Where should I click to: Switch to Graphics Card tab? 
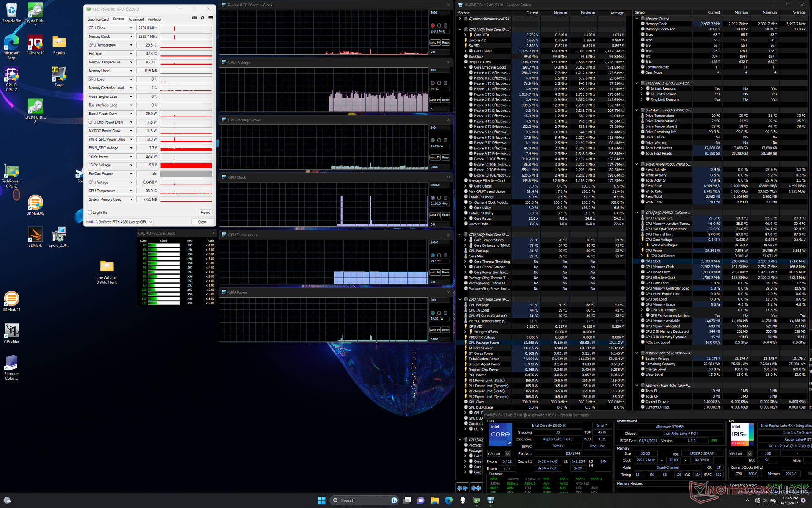(98, 19)
